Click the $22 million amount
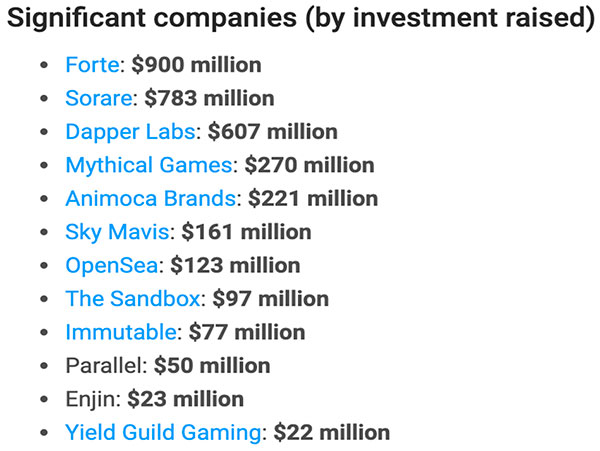 tap(332, 433)
